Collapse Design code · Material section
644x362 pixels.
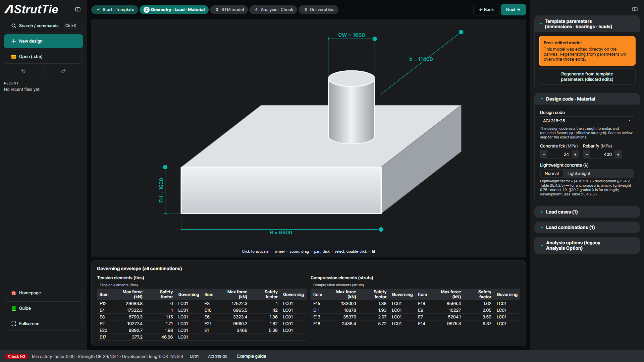click(x=587, y=99)
